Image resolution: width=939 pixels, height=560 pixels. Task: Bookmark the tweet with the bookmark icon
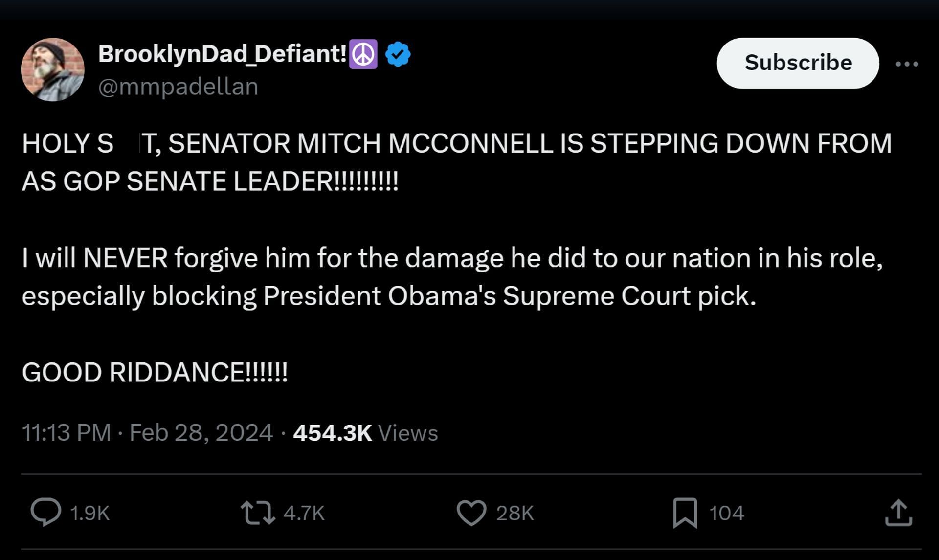pyautogui.click(x=685, y=513)
